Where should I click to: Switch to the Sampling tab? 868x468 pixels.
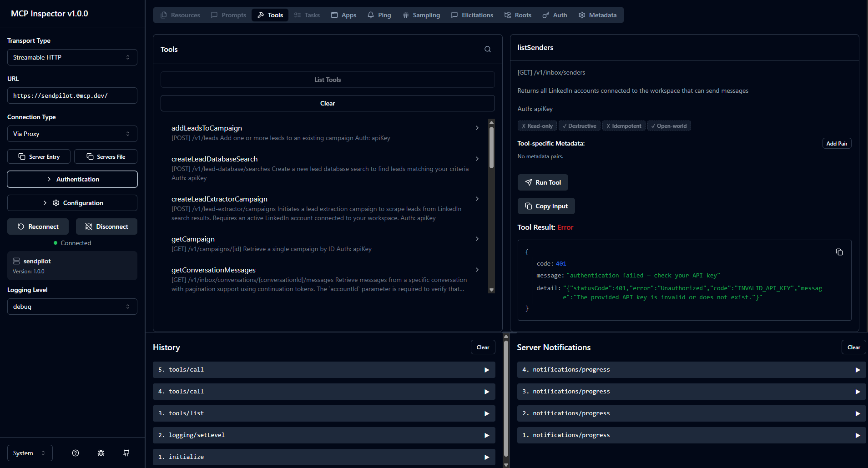421,15
